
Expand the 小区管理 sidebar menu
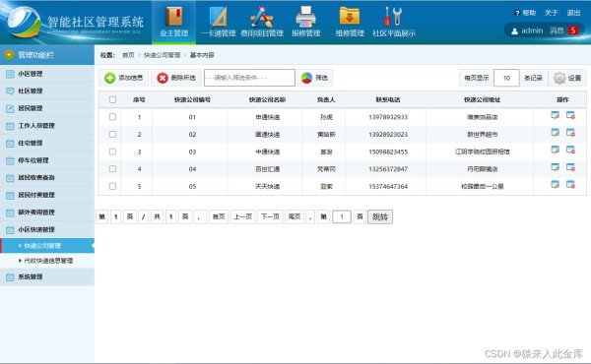click(47, 74)
